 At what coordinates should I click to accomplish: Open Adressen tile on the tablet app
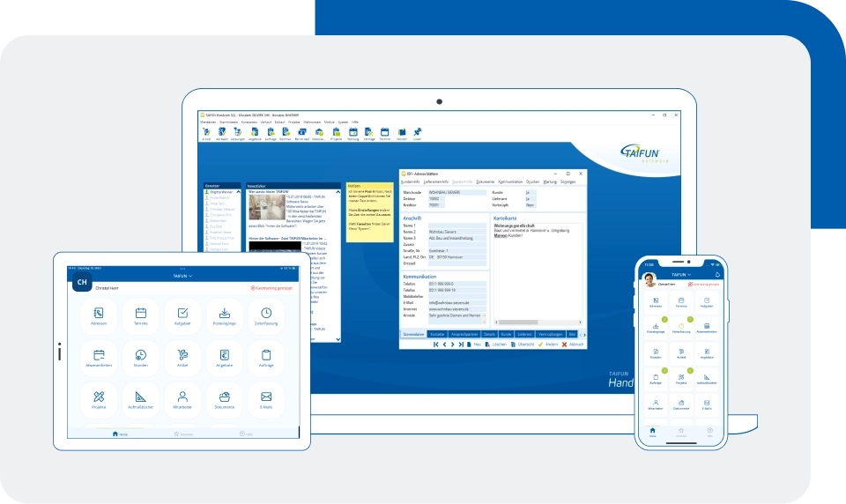[99, 314]
